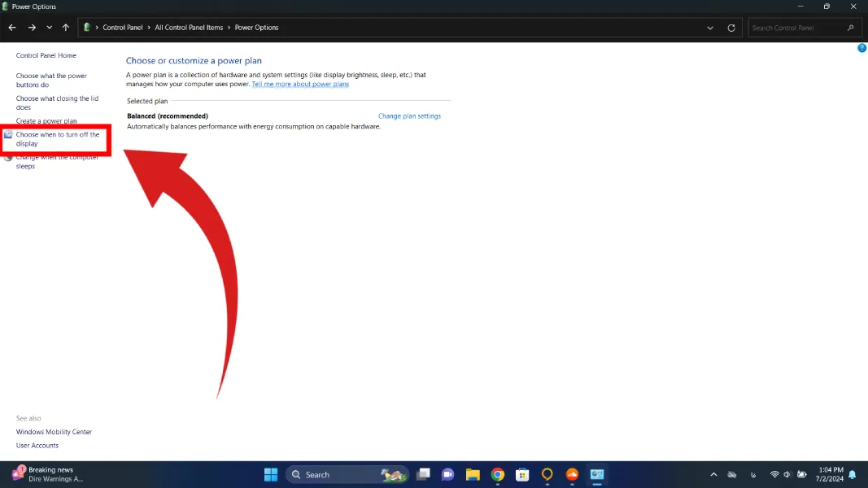
Task: Click the Back navigation arrow
Action: click(12, 28)
